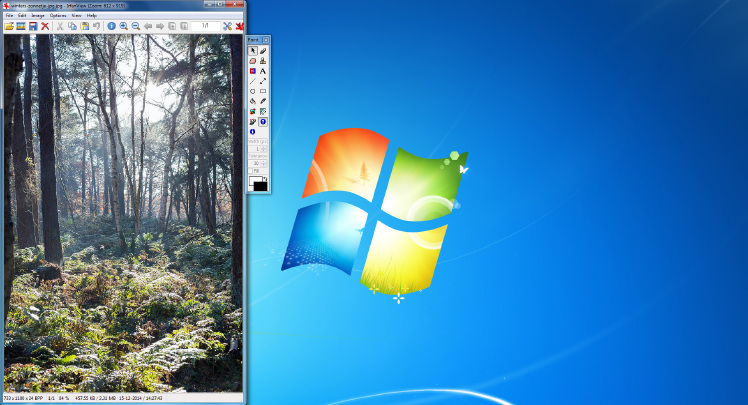Image resolution: width=748 pixels, height=405 pixels.
Task: Click the white foreground color swatch
Action: point(255,180)
